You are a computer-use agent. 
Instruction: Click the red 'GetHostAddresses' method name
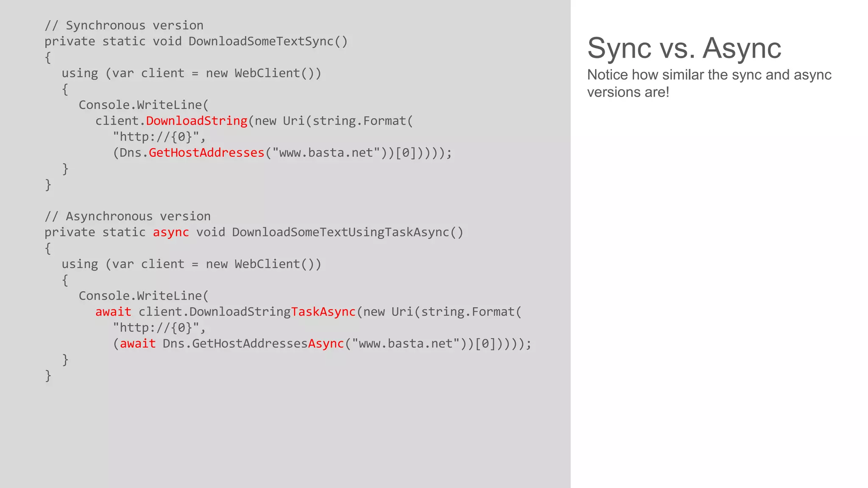click(206, 153)
